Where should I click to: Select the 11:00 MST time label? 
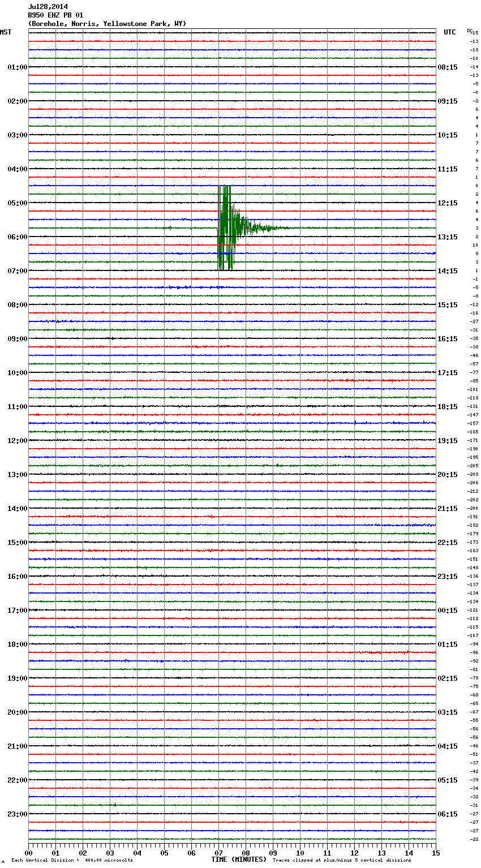pyautogui.click(x=17, y=407)
